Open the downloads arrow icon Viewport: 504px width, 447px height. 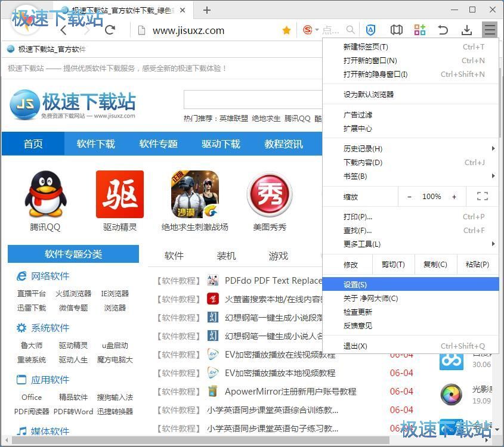(466, 30)
